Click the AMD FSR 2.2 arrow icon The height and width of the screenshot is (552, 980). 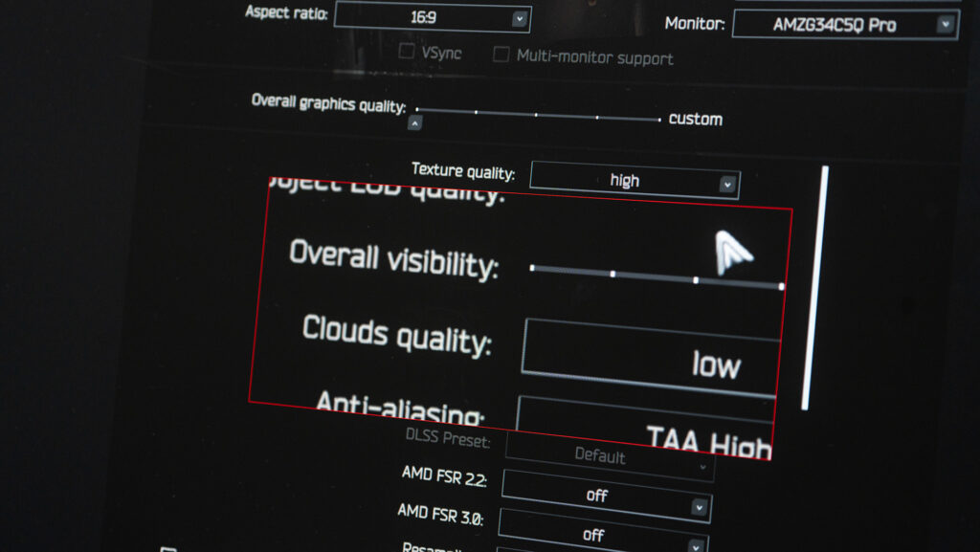coord(700,506)
